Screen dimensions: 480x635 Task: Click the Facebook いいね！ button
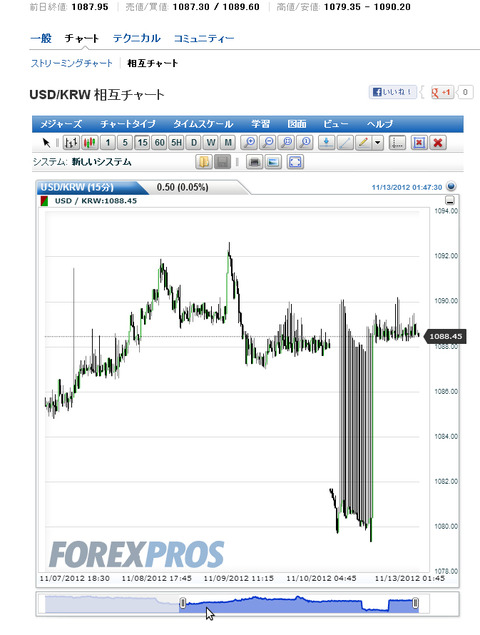(393, 92)
